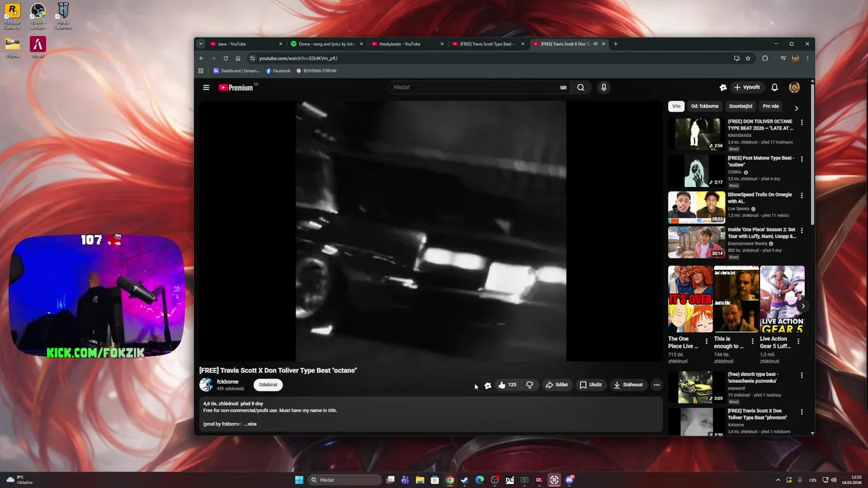
Task: Switch to the '[FREE] Travis Scott Type Beat' tab
Action: (488, 44)
